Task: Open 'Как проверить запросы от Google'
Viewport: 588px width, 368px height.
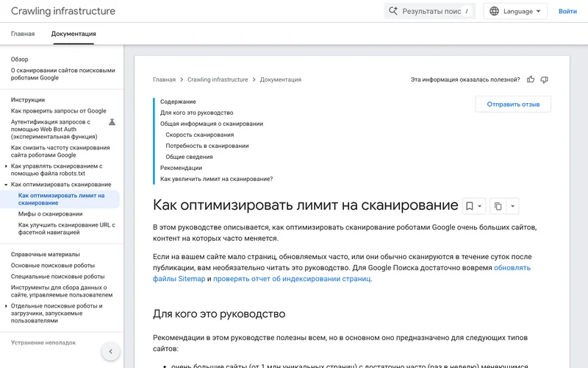Action: coord(59,111)
